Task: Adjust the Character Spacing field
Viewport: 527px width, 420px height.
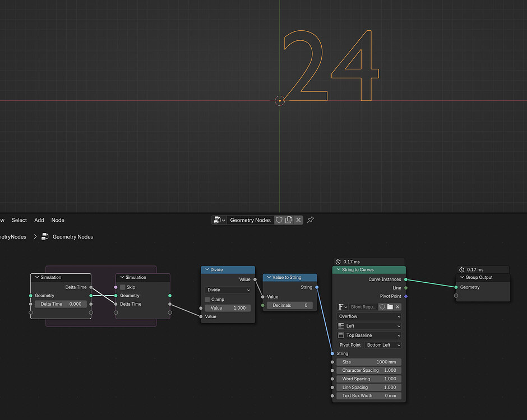Action: [369, 370]
